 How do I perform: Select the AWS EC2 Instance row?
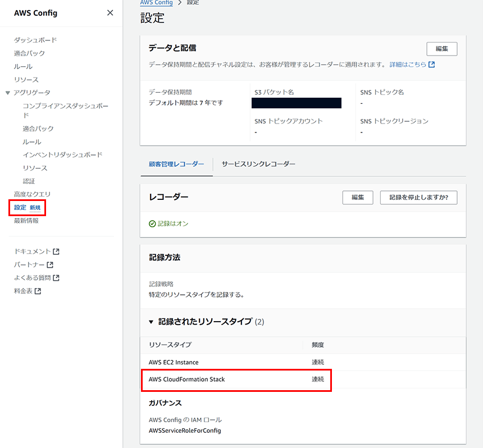[x=303, y=363]
